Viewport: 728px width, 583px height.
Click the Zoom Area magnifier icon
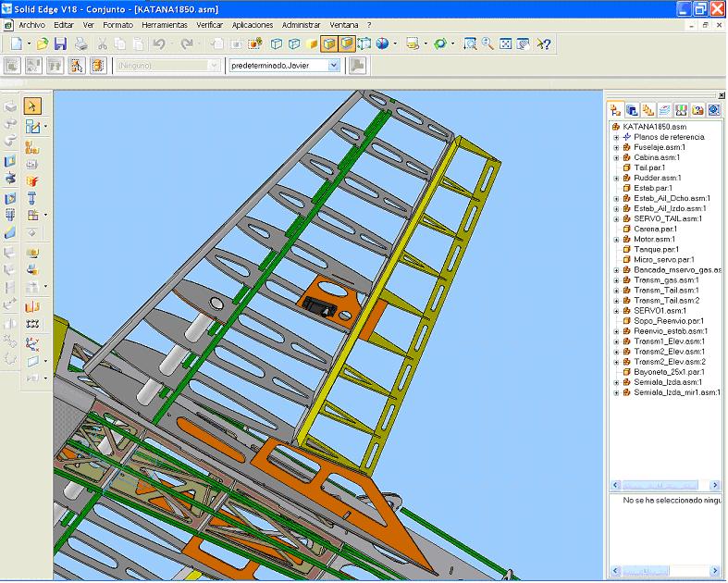[470, 43]
